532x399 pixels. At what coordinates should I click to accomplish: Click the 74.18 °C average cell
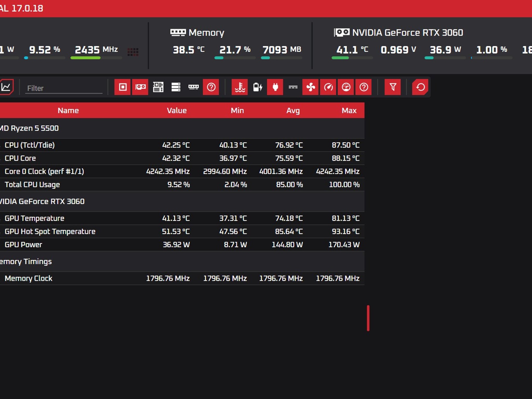click(x=289, y=218)
